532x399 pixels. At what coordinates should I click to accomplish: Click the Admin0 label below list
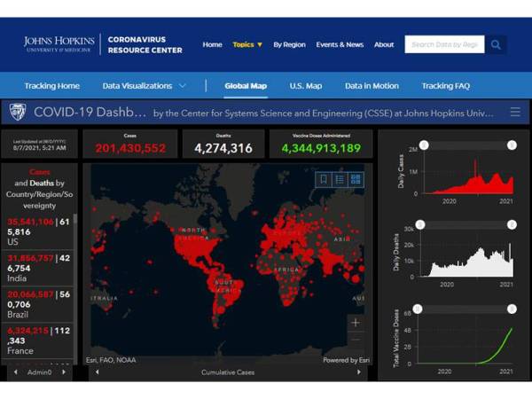[39, 372]
